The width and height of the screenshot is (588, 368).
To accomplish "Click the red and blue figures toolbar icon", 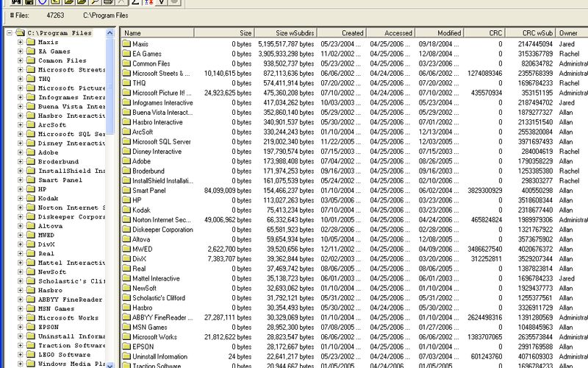I will pyautogui.click(x=149, y=2).
